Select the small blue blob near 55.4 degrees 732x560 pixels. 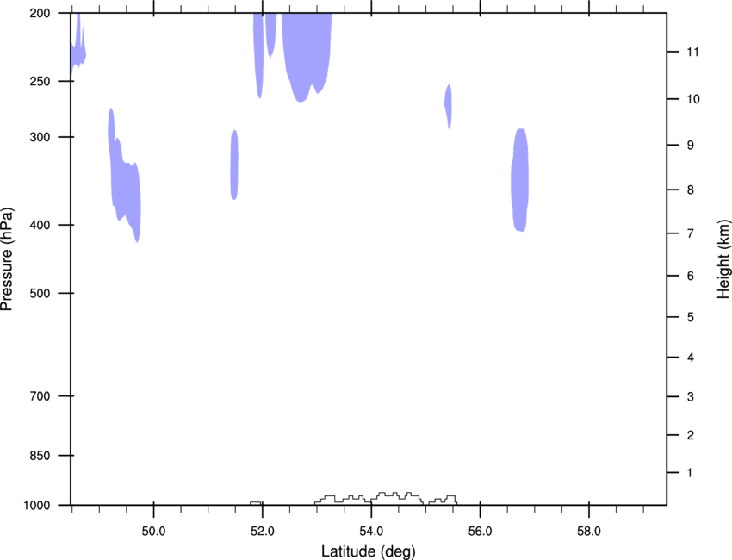[448, 107]
